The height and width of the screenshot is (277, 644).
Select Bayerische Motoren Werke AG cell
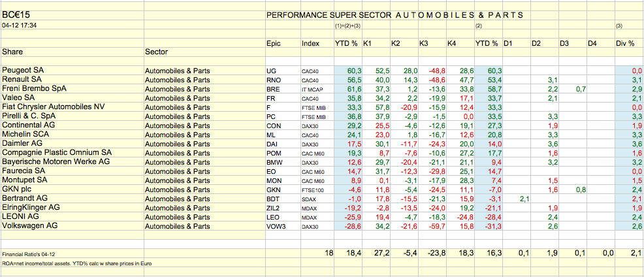click(72, 161)
